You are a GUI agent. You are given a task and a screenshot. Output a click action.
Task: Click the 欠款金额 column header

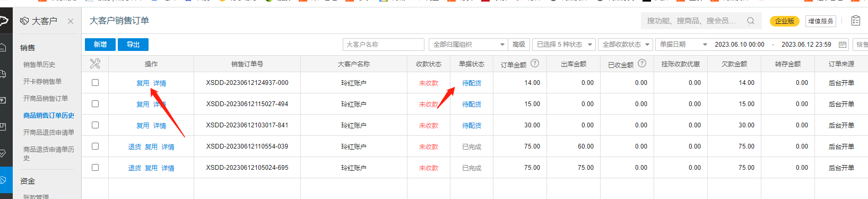click(x=734, y=64)
